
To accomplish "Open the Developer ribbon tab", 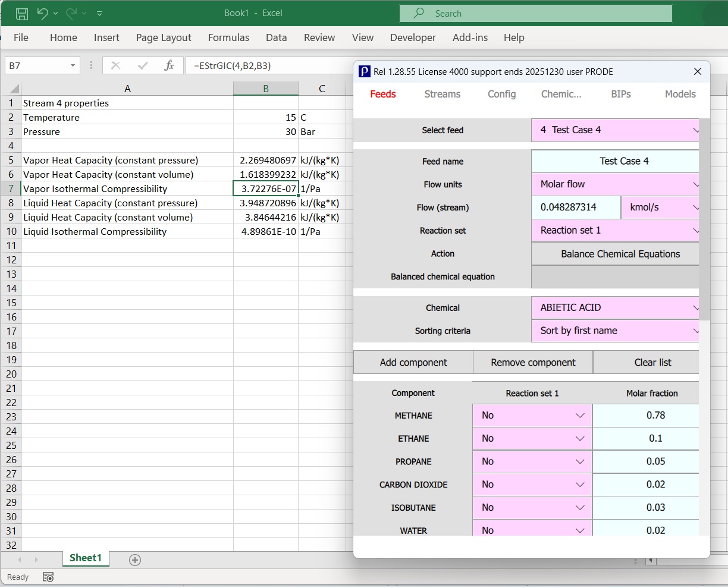I will (x=413, y=37).
